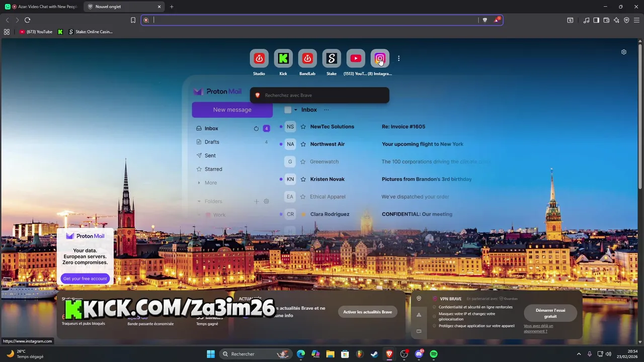644x362 pixels.
Task: Open Discord from the taskbar
Action: (419, 354)
